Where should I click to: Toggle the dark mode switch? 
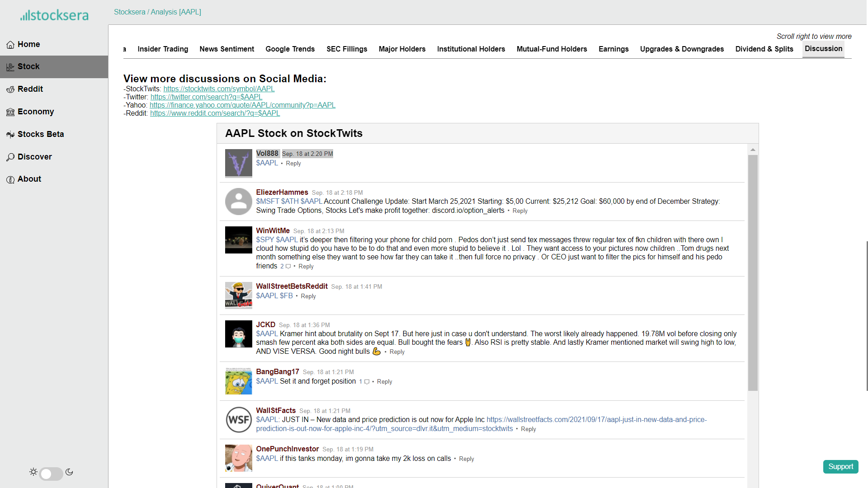point(51,474)
